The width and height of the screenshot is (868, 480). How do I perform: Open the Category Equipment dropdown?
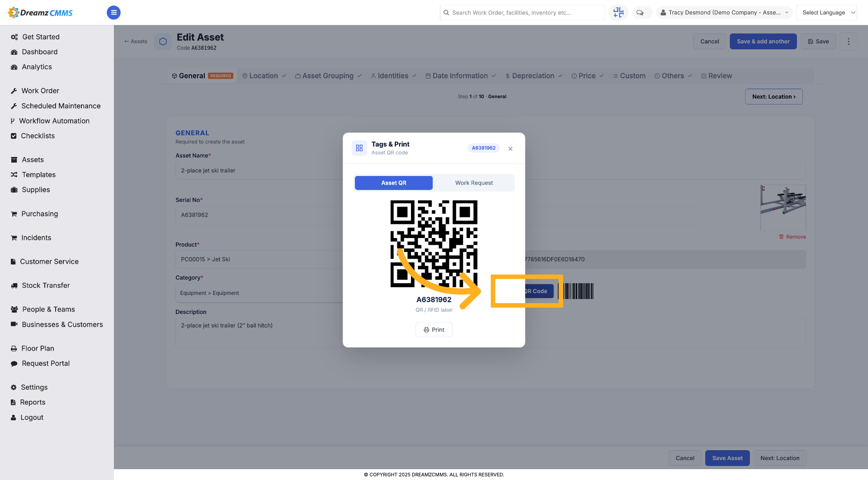click(x=259, y=293)
